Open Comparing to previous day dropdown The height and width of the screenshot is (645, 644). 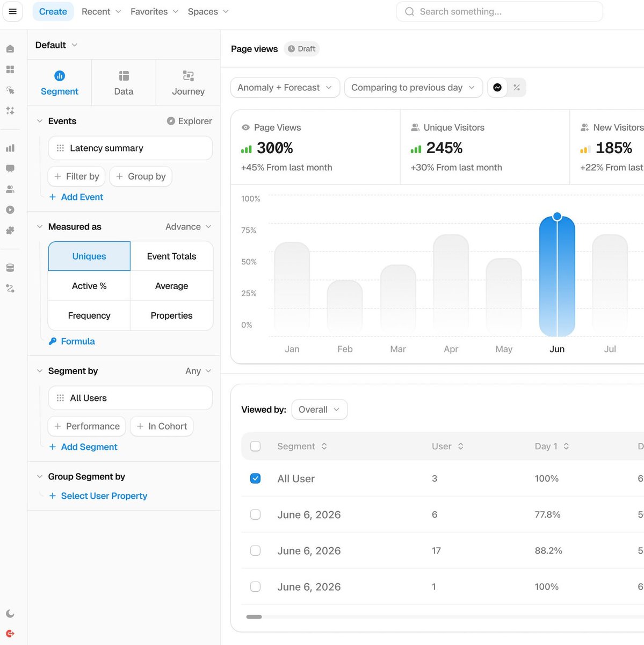click(414, 88)
